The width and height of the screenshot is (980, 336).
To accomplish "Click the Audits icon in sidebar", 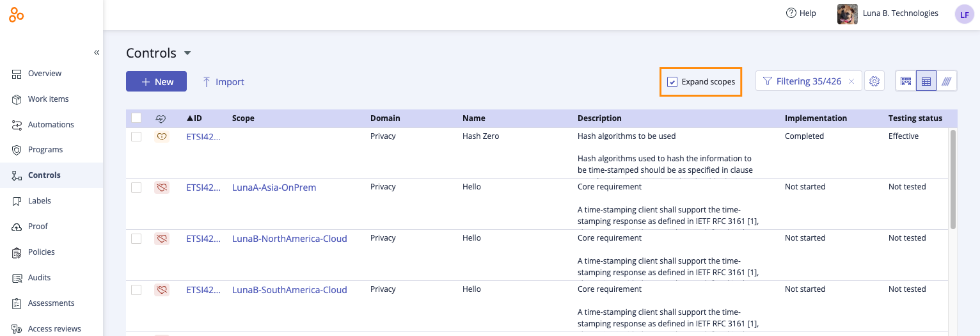I will 17,278.
